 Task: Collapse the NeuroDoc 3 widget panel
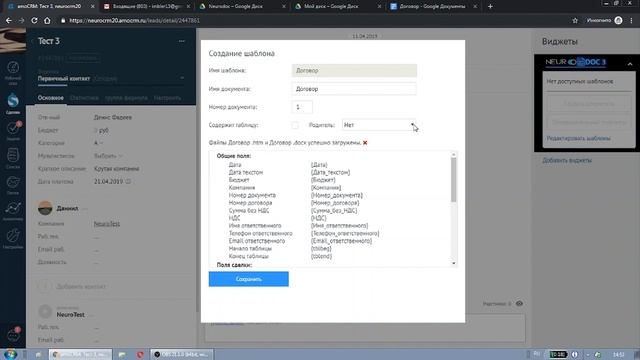tap(630, 64)
